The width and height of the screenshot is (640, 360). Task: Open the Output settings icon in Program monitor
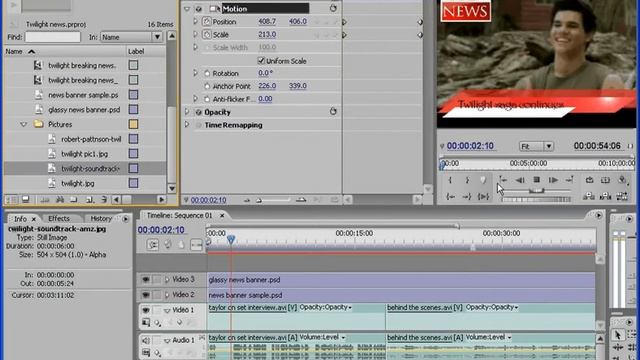tap(622, 180)
